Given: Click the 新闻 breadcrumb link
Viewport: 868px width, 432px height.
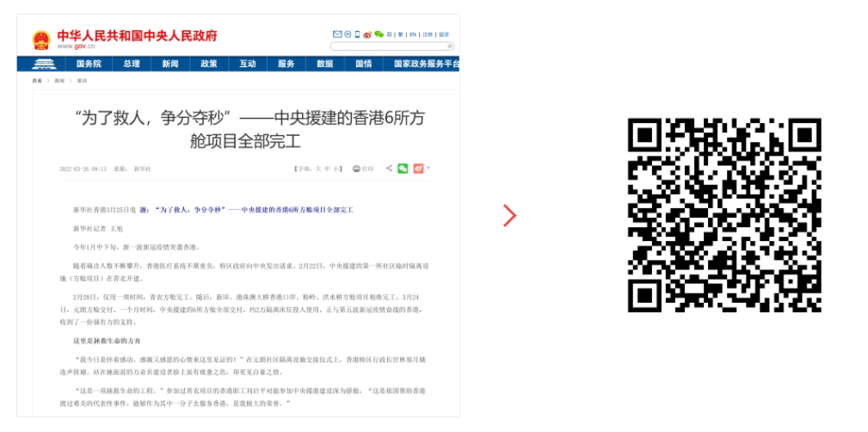Looking at the screenshot, I should pyautogui.click(x=59, y=81).
